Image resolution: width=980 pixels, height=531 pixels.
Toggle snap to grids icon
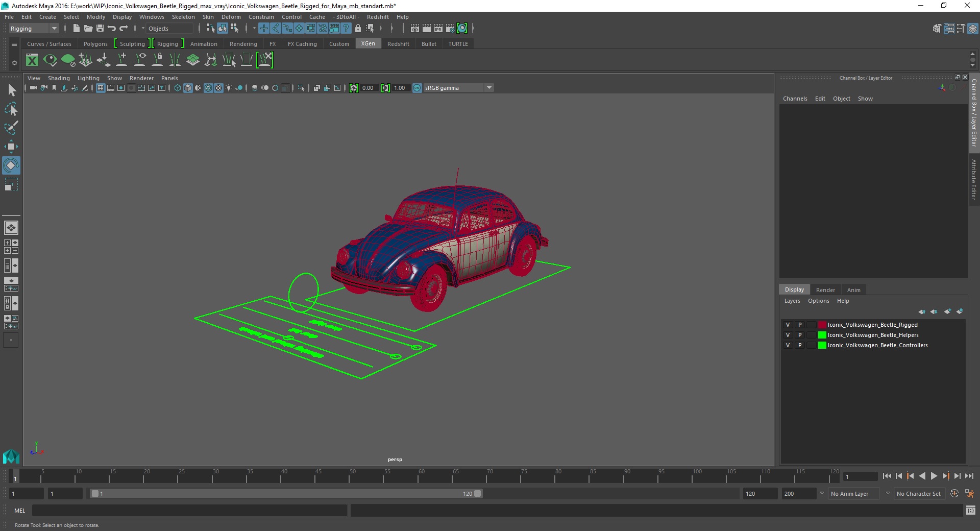(x=263, y=29)
